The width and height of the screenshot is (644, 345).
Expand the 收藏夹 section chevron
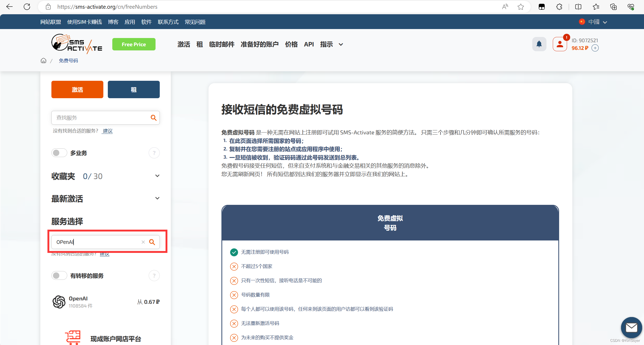157,176
